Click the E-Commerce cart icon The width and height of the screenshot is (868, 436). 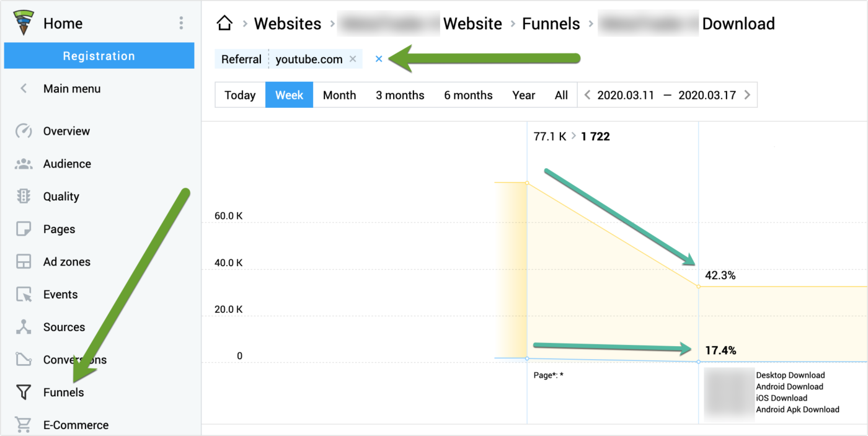[x=24, y=425]
